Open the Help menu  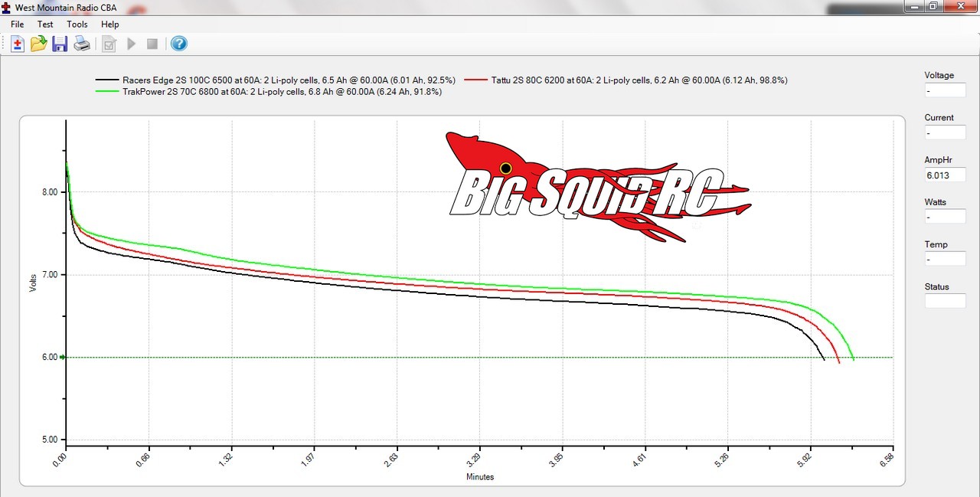(110, 25)
